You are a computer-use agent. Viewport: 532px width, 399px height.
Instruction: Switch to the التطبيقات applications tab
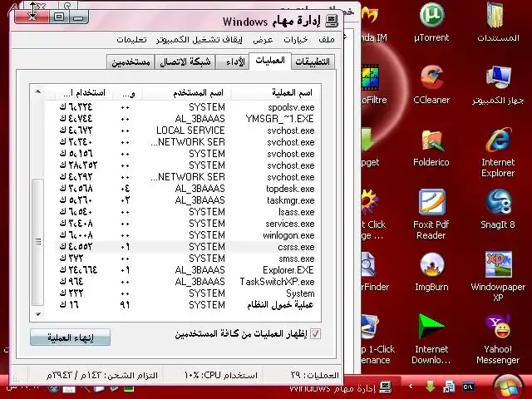tap(313, 62)
